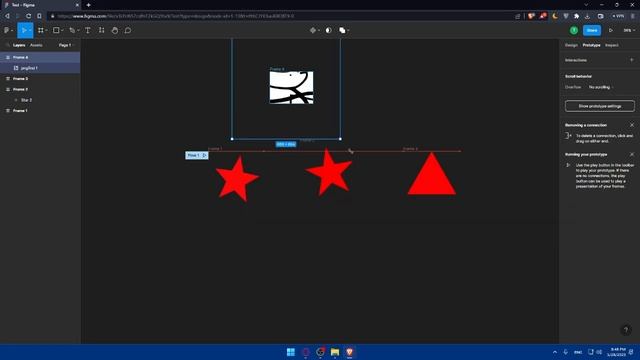
Task: Open the Pen tools dropdown arrow
Action: pyautogui.click(x=78, y=31)
